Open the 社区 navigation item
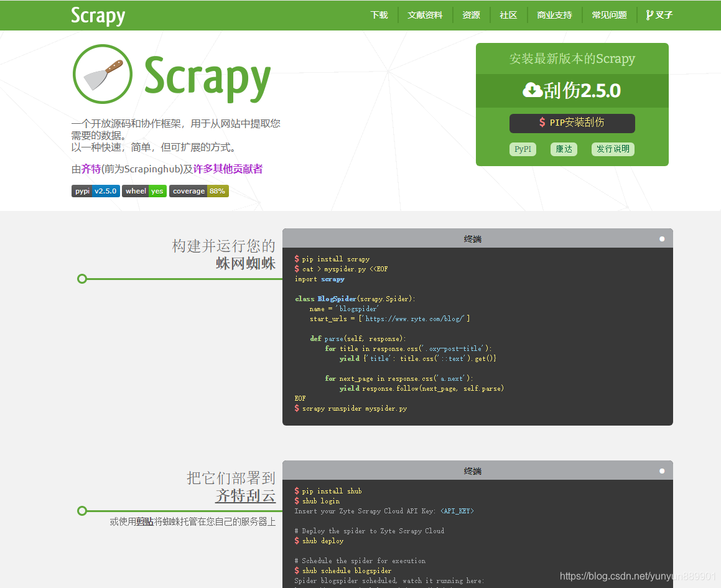721x588 pixels. 508,15
